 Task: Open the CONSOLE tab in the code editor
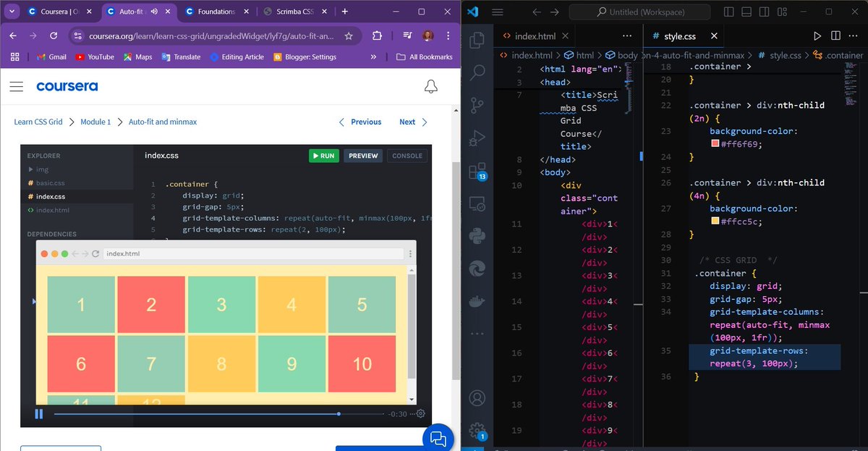click(x=407, y=156)
